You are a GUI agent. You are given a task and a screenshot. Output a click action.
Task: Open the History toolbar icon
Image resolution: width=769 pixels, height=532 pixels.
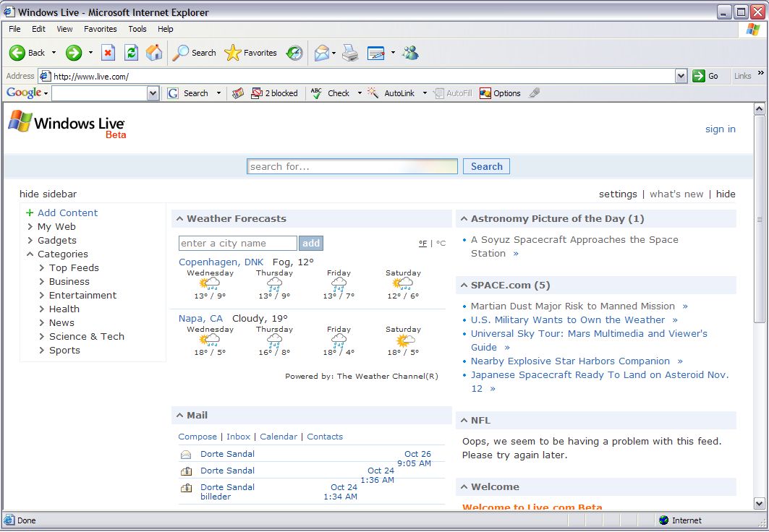(294, 53)
